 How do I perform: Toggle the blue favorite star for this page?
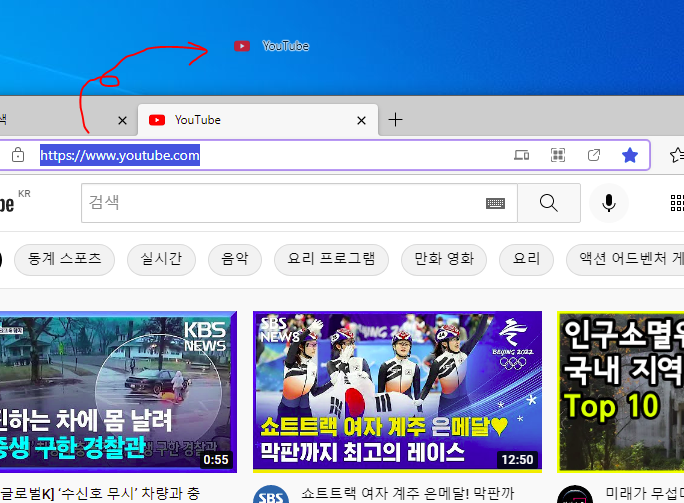click(629, 155)
